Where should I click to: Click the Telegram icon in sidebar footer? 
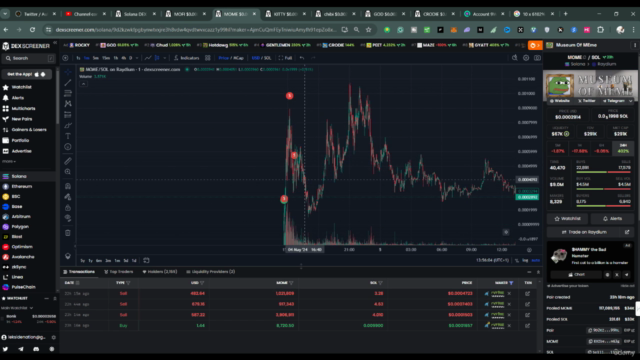click(21, 349)
